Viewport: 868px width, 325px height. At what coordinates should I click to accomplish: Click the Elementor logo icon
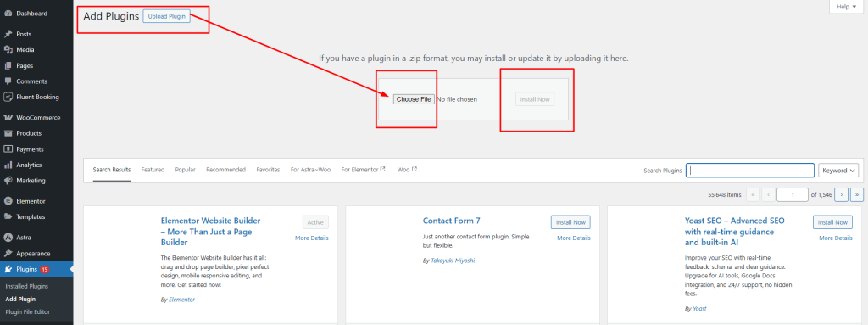tap(8, 201)
